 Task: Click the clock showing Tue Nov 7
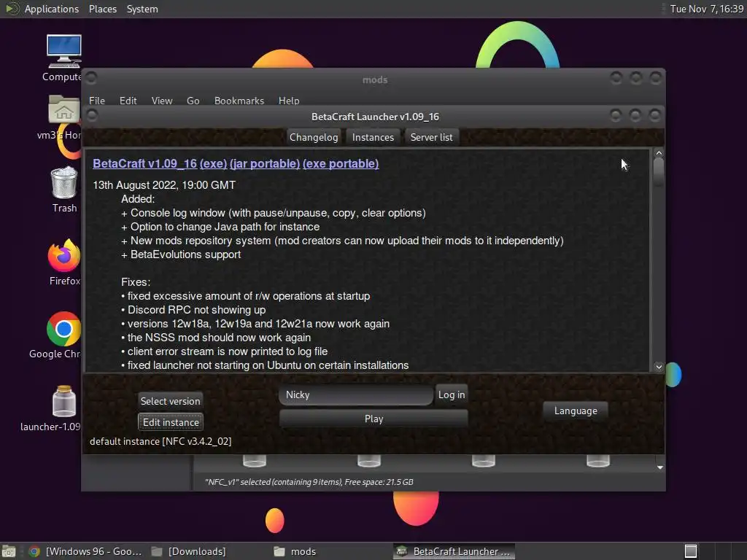706,9
